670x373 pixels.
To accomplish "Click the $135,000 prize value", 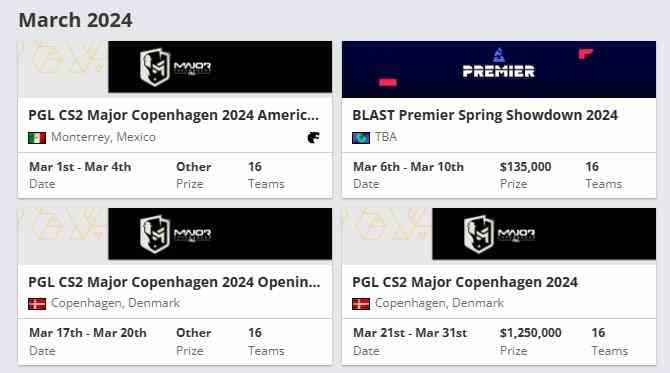I will pyautogui.click(x=526, y=167).
